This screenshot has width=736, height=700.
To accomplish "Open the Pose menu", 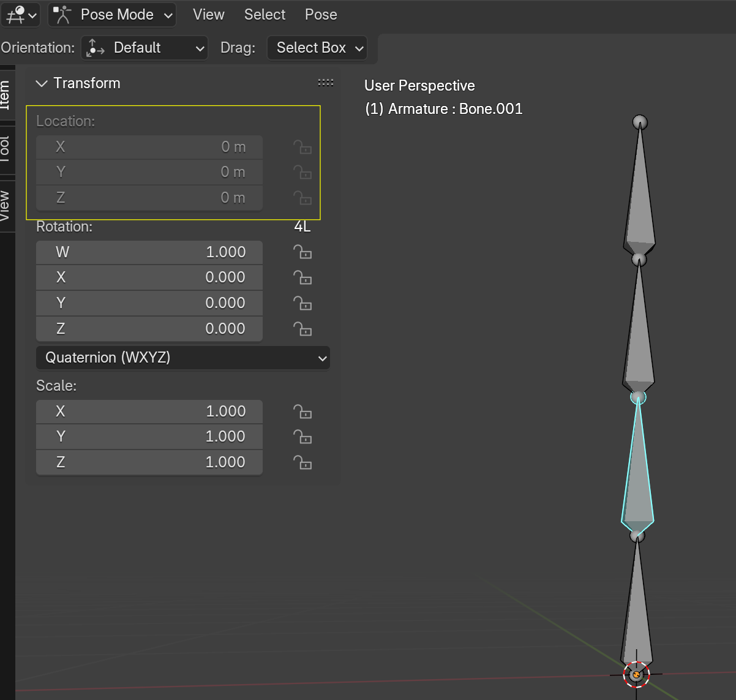I will pyautogui.click(x=321, y=14).
